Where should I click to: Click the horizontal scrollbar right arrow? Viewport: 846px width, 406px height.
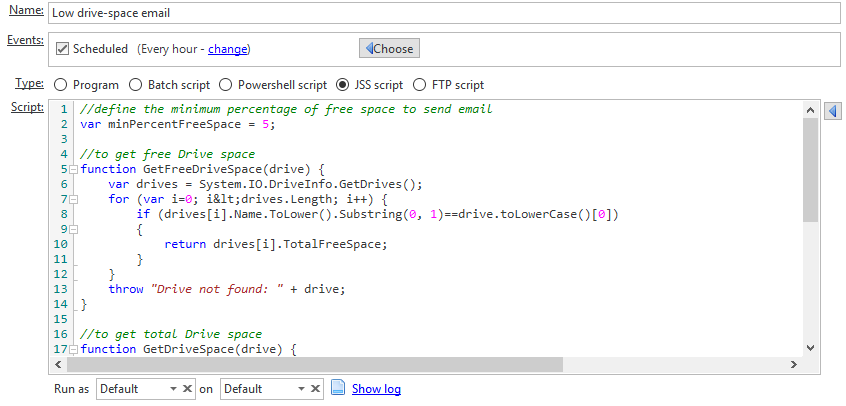(794, 365)
